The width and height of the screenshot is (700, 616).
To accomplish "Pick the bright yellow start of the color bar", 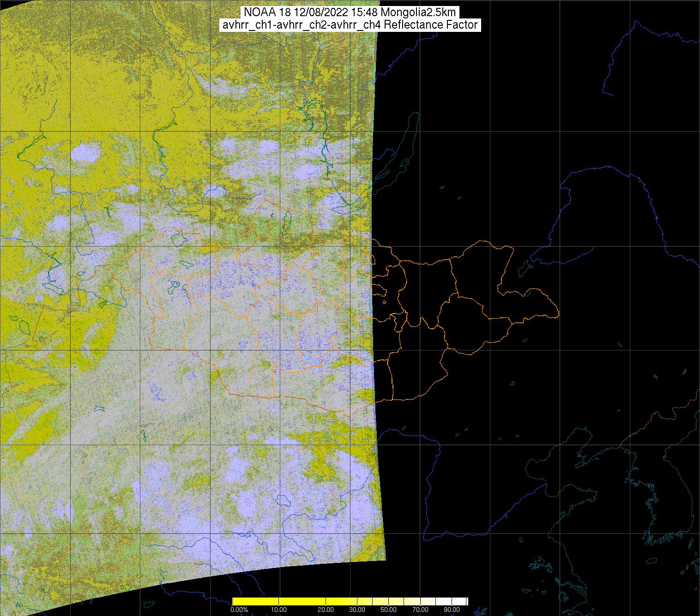I will 235,601.
